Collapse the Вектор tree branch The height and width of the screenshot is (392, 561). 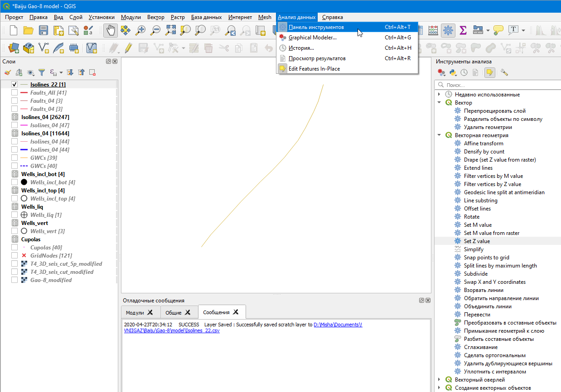pyautogui.click(x=438, y=102)
